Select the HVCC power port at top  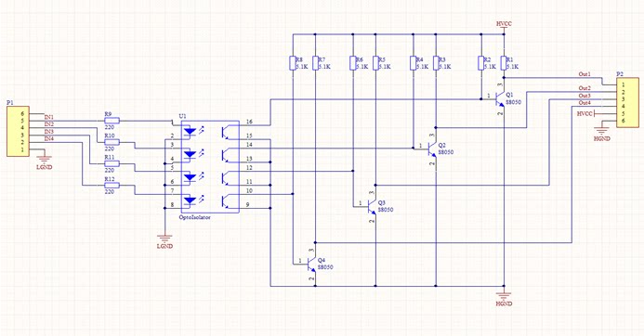click(504, 26)
